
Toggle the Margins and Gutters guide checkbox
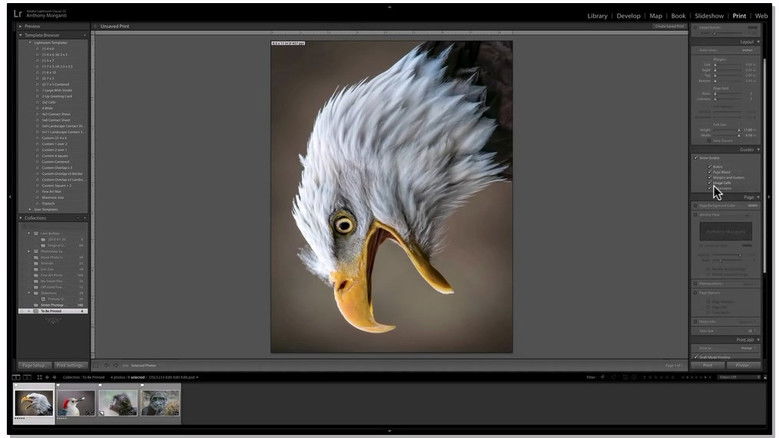709,176
